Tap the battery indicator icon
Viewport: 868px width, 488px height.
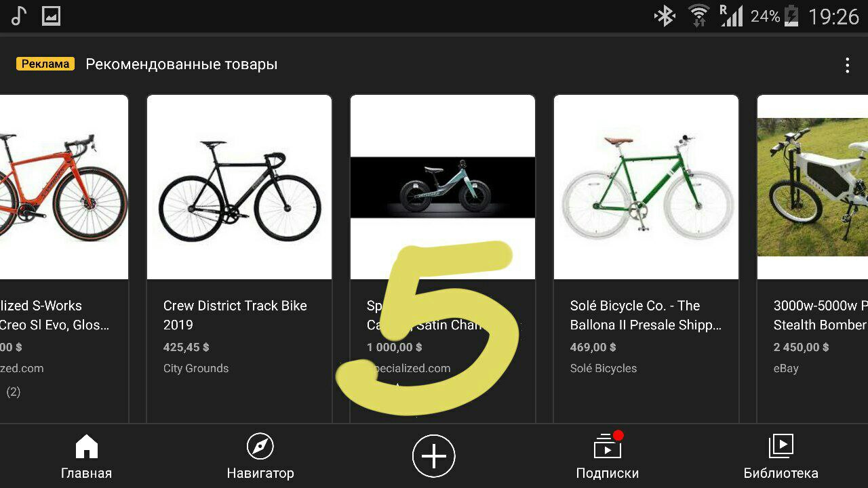(791, 16)
